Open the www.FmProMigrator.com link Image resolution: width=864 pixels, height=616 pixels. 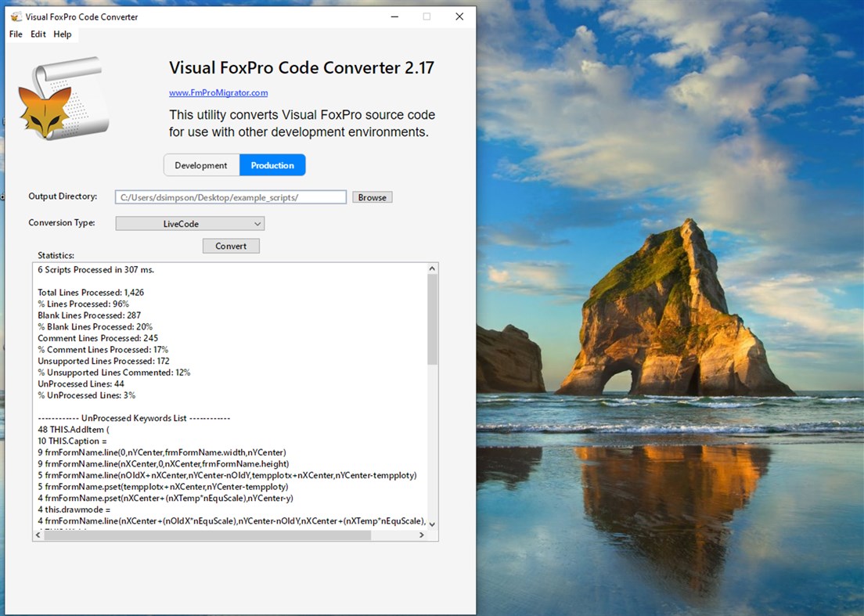tap(218, 92)
